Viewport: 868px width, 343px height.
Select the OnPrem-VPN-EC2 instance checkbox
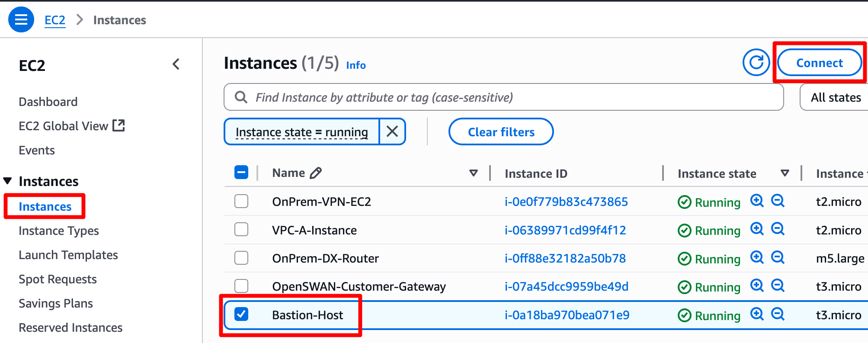tap(241, 202)
